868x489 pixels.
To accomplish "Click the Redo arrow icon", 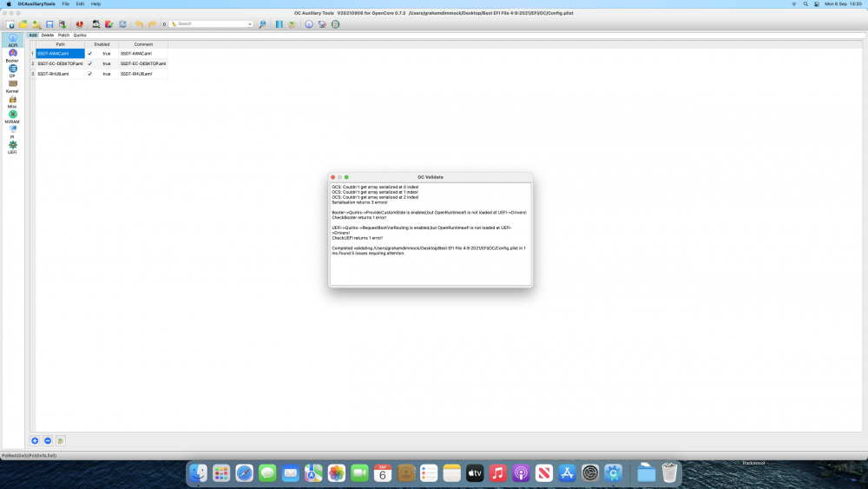I will tap(152, 24).
